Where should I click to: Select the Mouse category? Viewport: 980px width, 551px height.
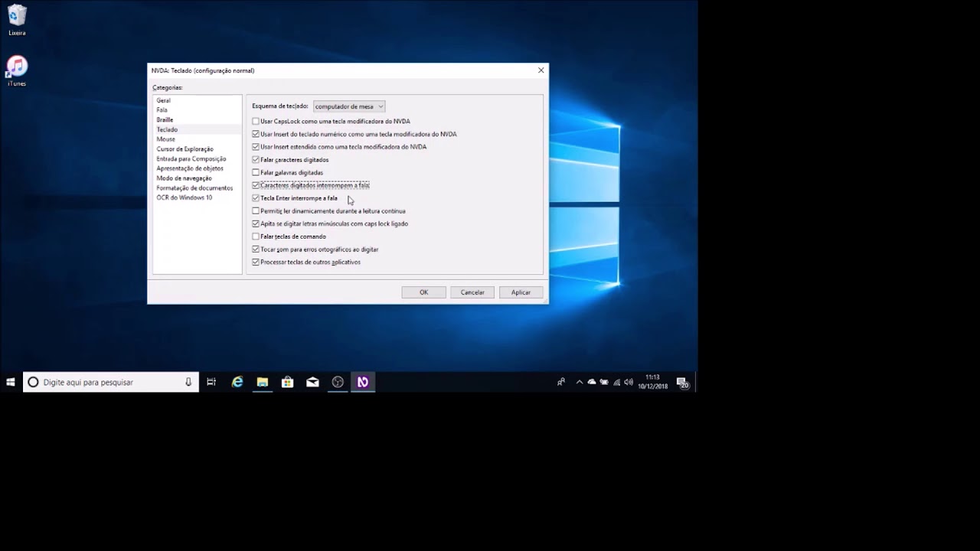pyautogui.click(x=166, y=139)
